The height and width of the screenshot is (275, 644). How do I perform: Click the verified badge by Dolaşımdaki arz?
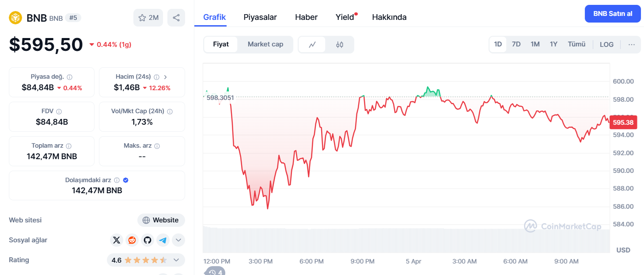pos(126,180)
